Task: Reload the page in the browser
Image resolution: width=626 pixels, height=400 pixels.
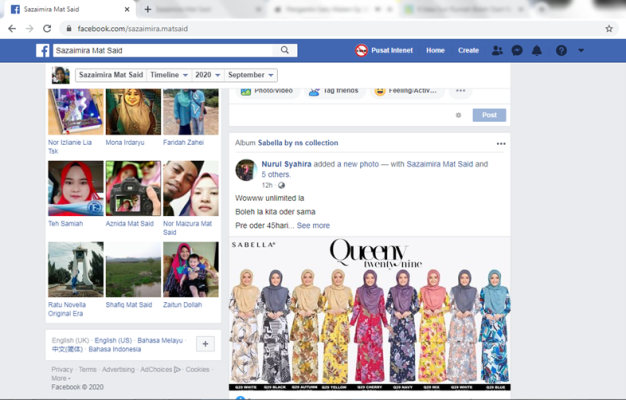Action: point(47,29)
